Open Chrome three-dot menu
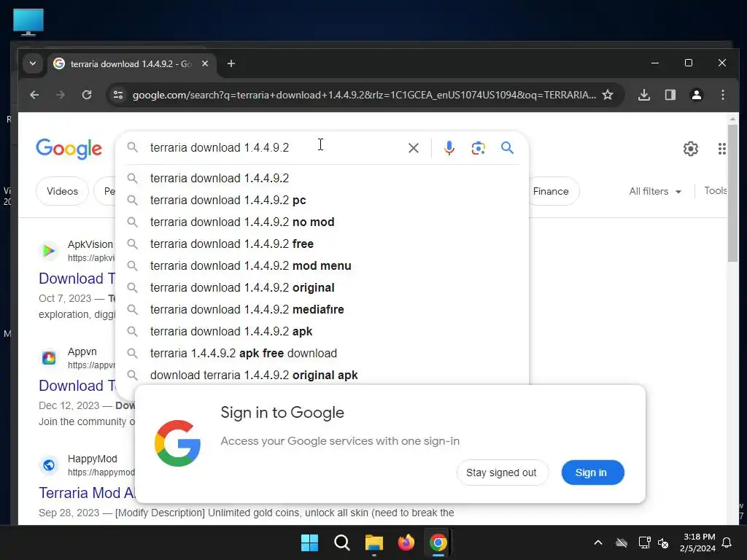 pos(722,95)
